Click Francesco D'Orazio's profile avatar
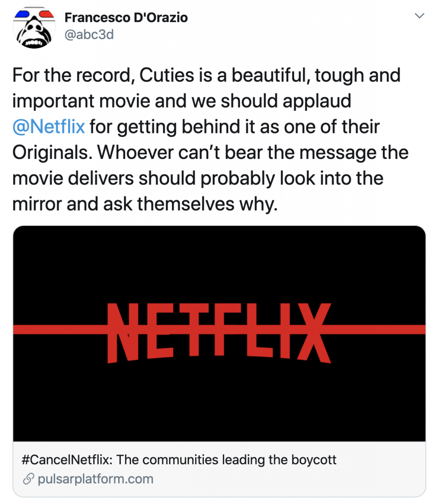 tap(34, 28)
